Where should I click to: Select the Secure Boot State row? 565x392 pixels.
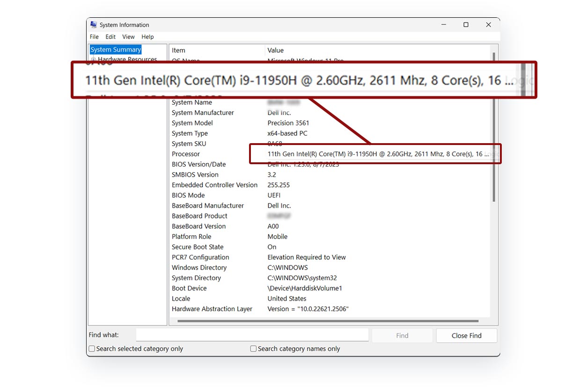click(x=330, y=247)
